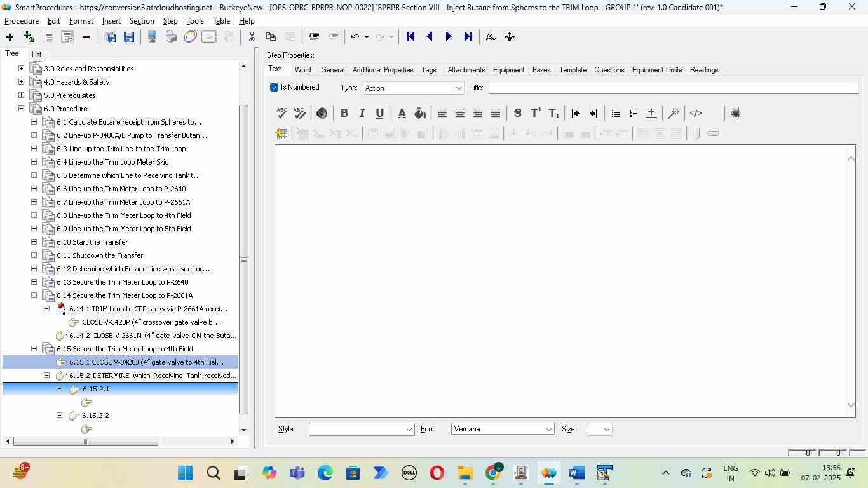Open the Procedure menu
The width and height of the screenshot is (868, 488).
click(x=22, y=21)
